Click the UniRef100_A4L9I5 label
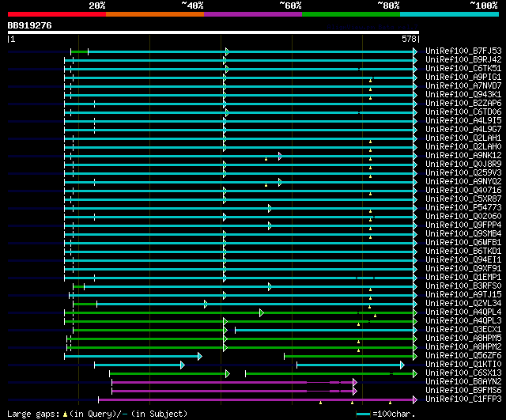 463,121
